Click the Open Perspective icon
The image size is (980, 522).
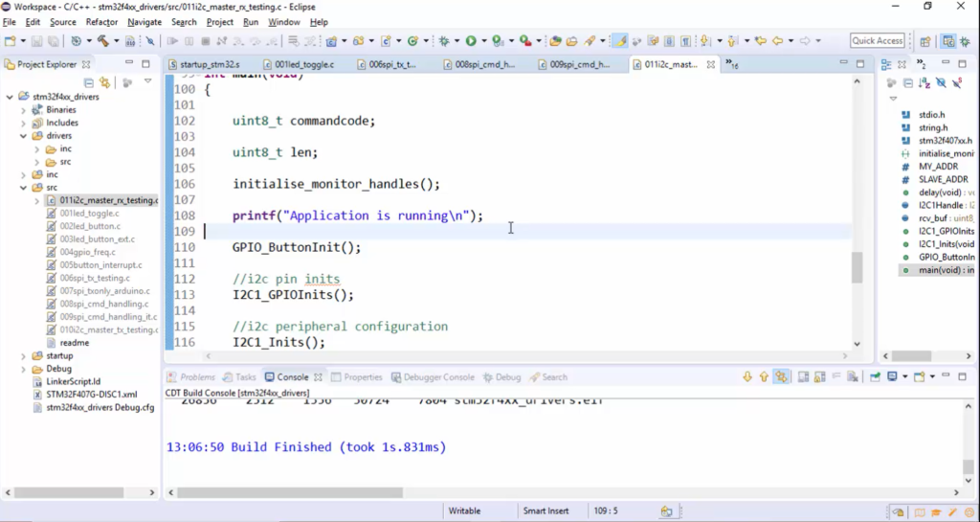[925, 41]
